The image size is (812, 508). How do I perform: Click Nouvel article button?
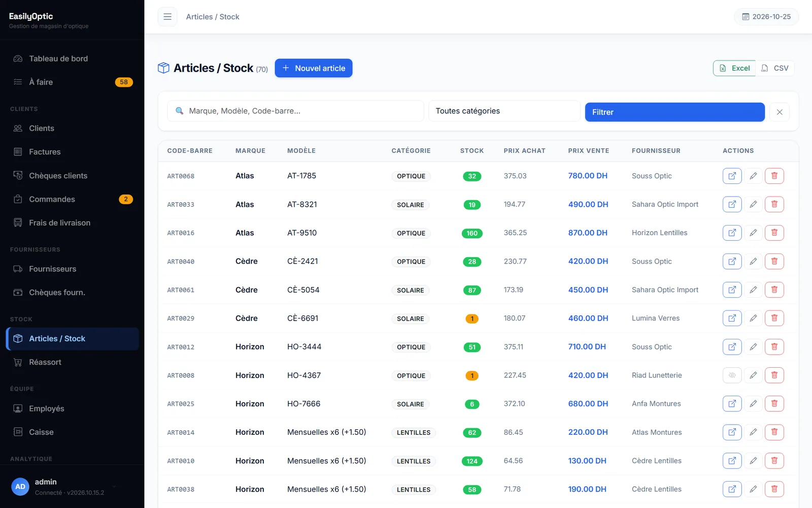(314, 68)
